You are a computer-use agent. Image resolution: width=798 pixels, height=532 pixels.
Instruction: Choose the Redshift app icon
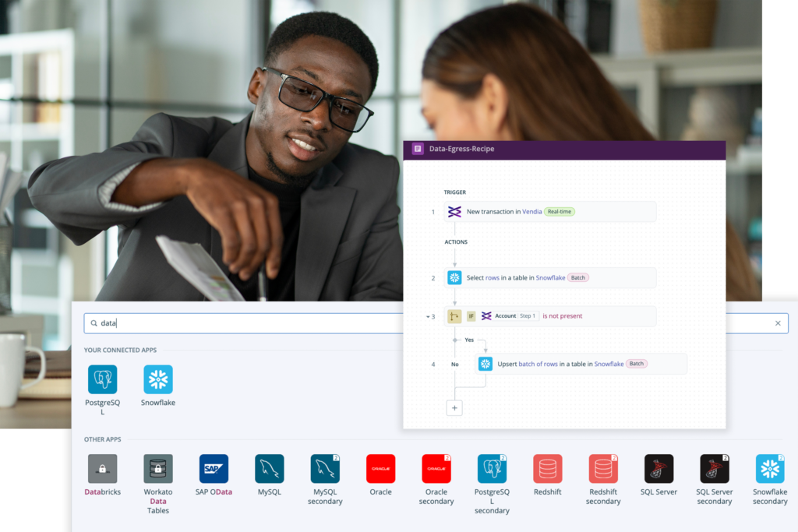point(548,468)
